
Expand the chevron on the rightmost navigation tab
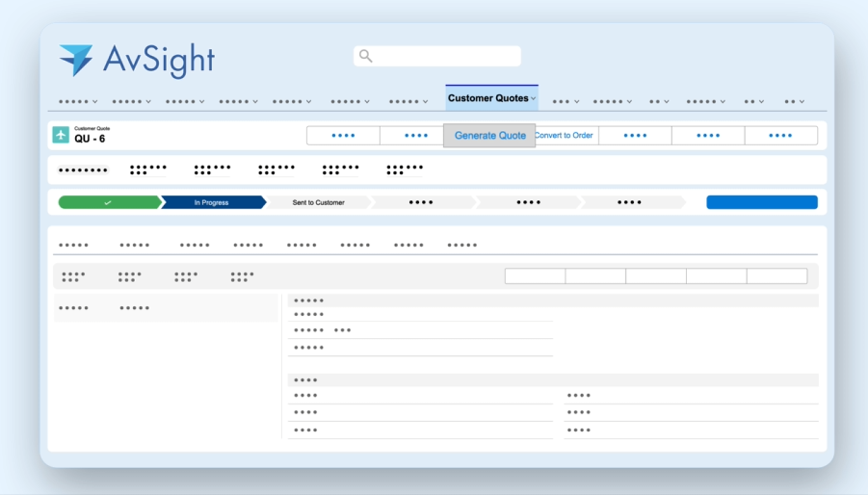(x=802, y=101)
